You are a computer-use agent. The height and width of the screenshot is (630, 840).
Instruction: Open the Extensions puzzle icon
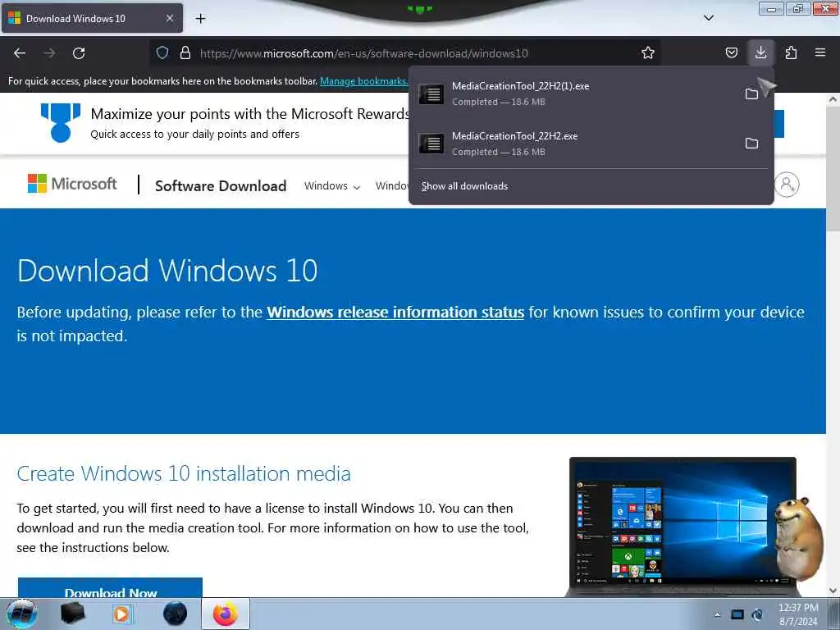[x=791, y=52]
